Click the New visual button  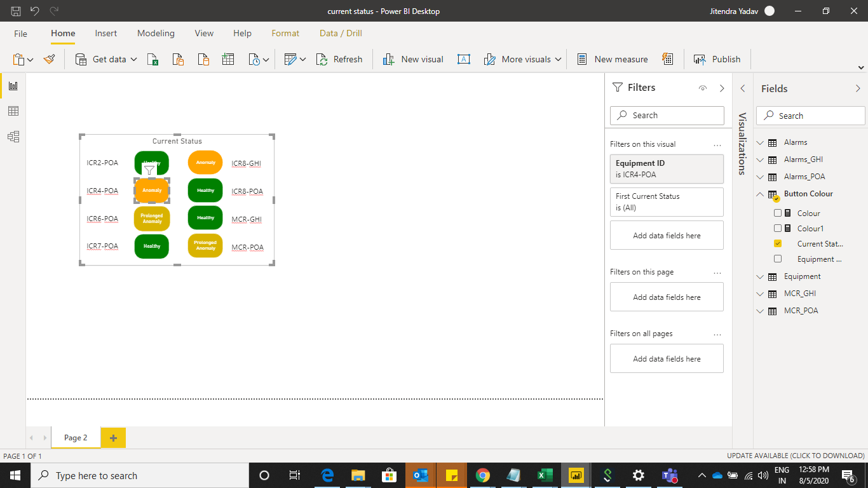pos(413,59)
